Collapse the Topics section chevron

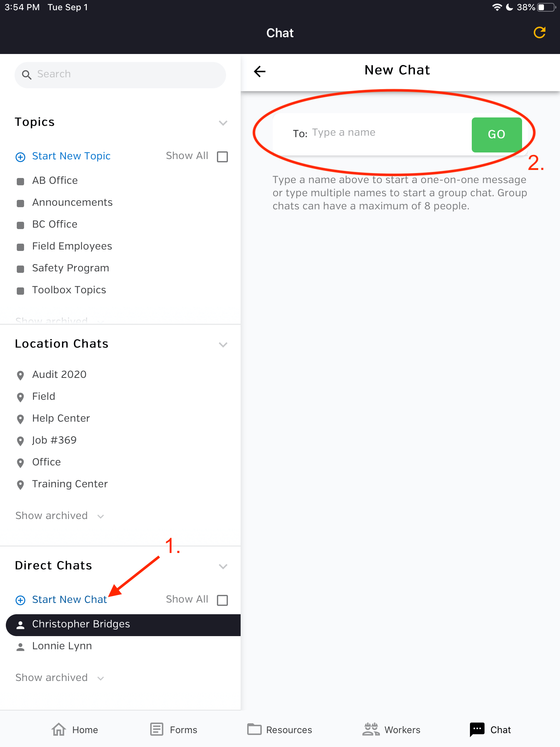(223, 123)
